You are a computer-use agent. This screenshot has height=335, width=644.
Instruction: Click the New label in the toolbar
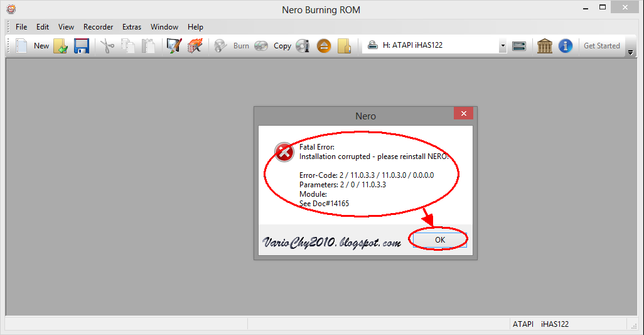pyautogui.click(x=41, y=46)
